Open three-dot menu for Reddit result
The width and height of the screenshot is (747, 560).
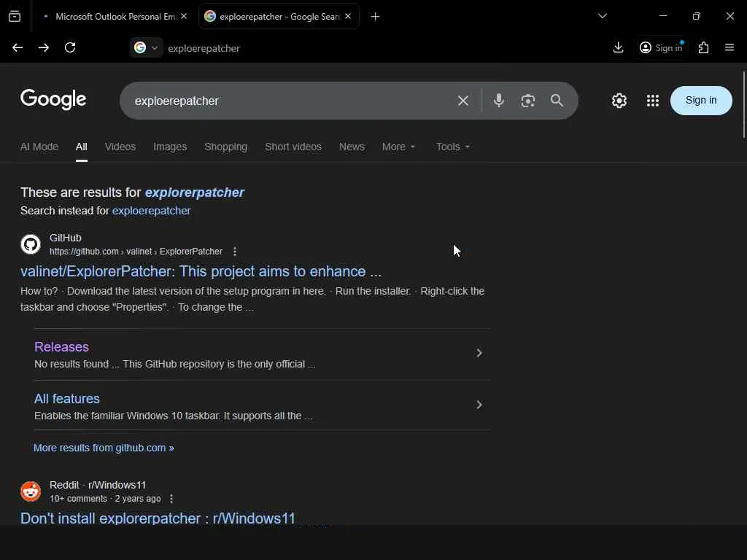pos(171,499)
